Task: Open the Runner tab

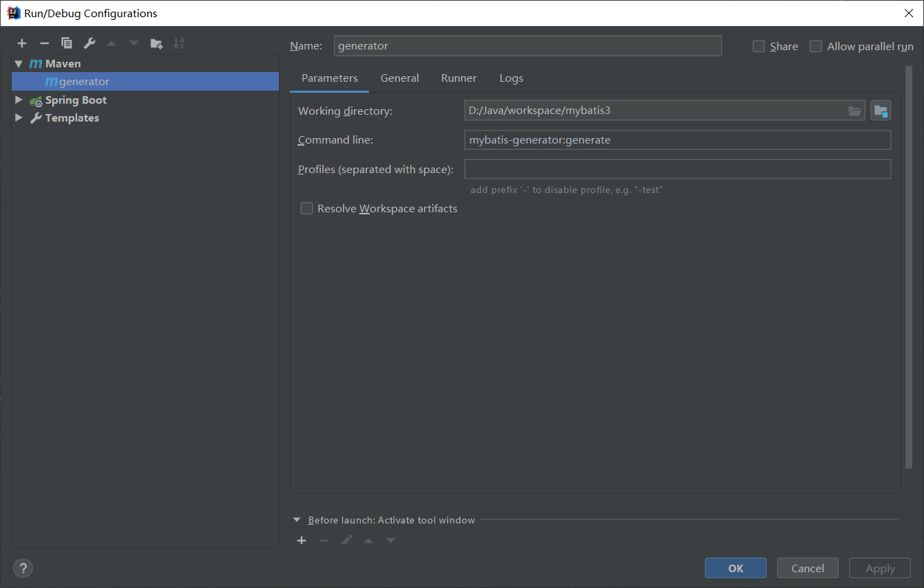Action: 459,78
